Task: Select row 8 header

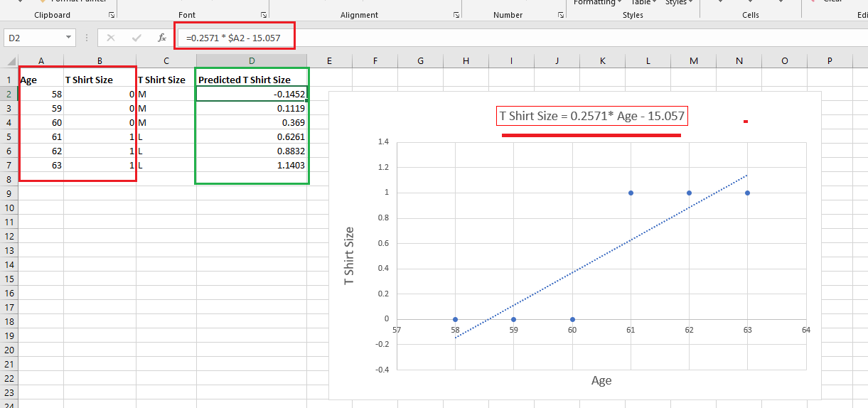Action: pyautogui.click(x=9, y=179)
